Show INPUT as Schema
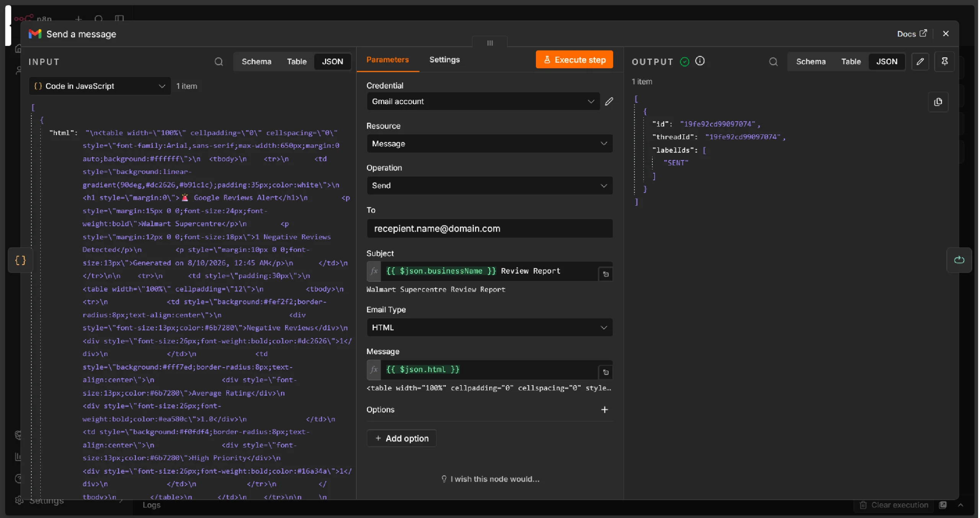 click(256, 62)
